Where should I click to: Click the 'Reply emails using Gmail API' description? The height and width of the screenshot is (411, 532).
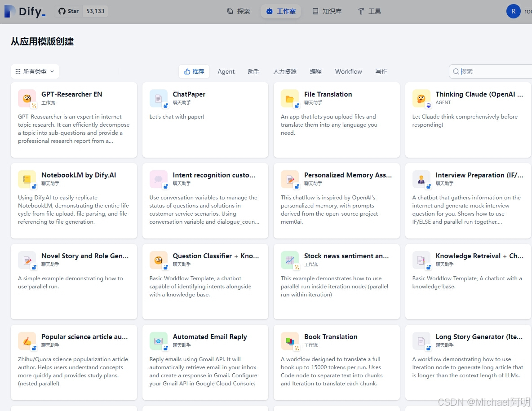pos(203,371)
